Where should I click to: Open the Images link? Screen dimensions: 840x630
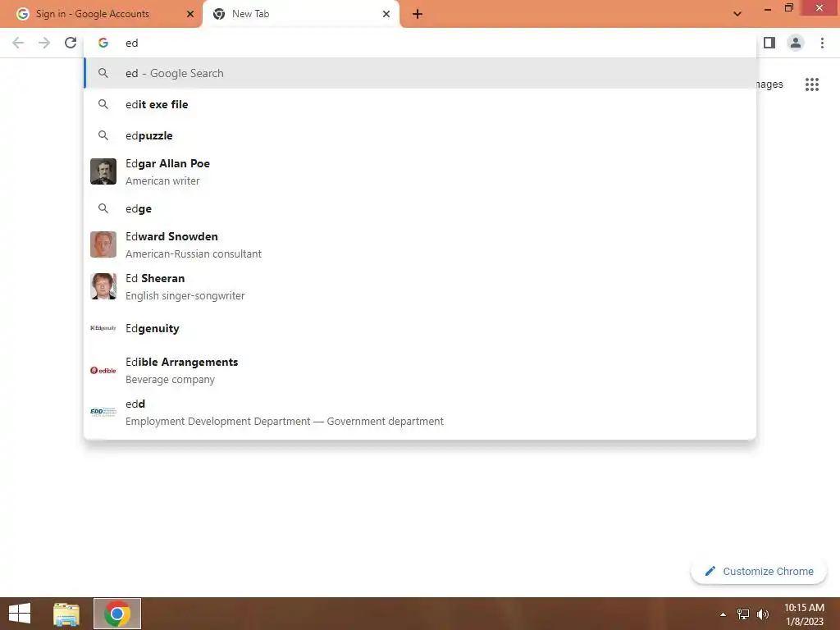point(769,84)
